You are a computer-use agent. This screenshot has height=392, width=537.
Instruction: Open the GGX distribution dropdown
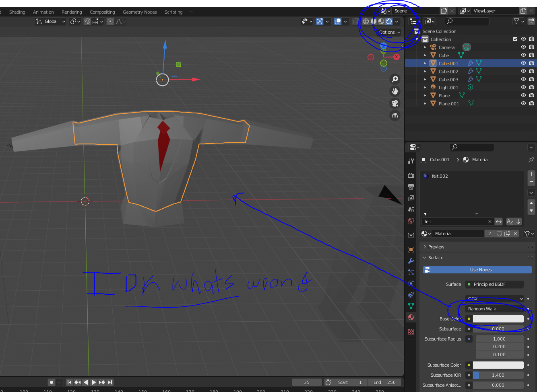494,299
